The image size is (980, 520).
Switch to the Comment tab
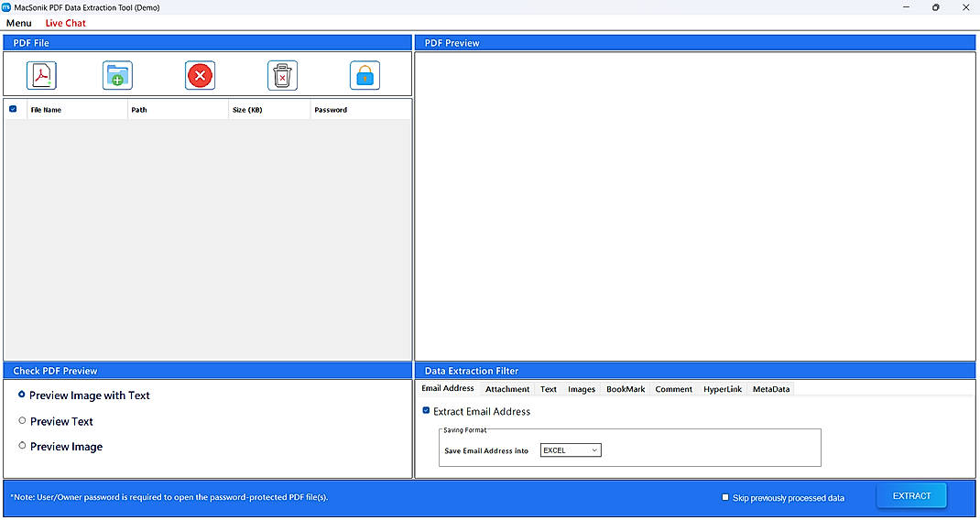coord(674,389)
